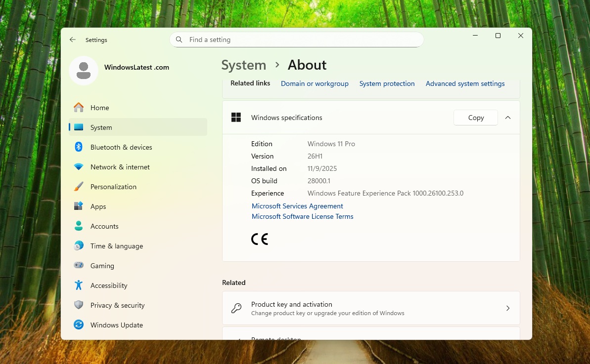The width and height of the screenshot is (590, 364).
Task: Open Bluetooth & devices settings
Action: (79, 147)
